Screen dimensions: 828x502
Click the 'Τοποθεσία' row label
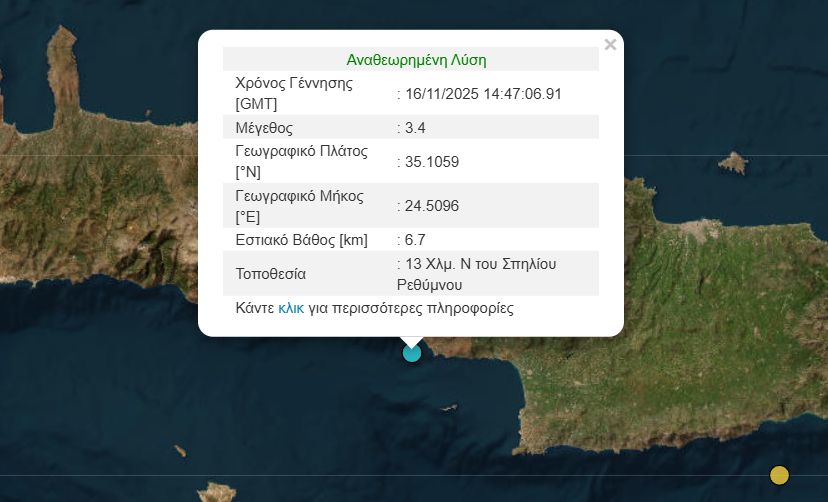[270, 273]
